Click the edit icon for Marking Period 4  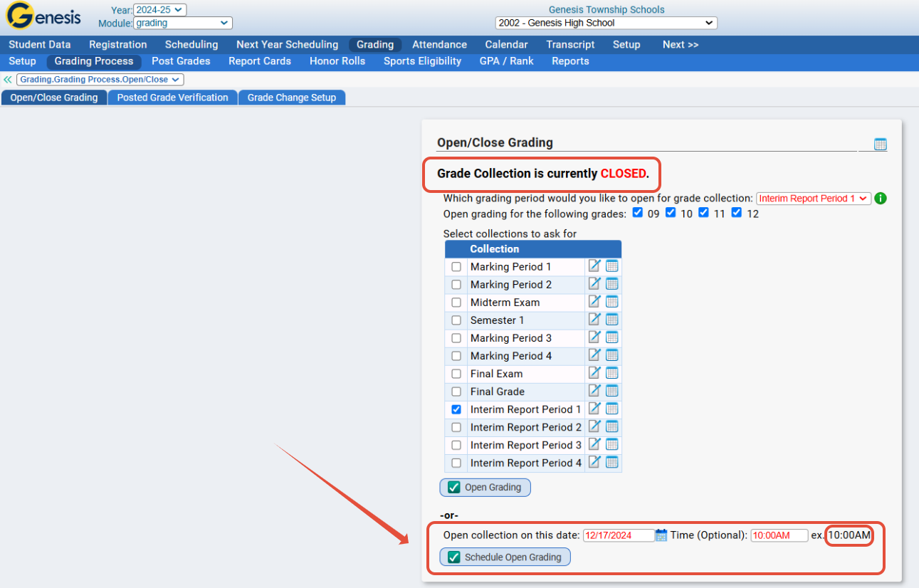[594, 355]
